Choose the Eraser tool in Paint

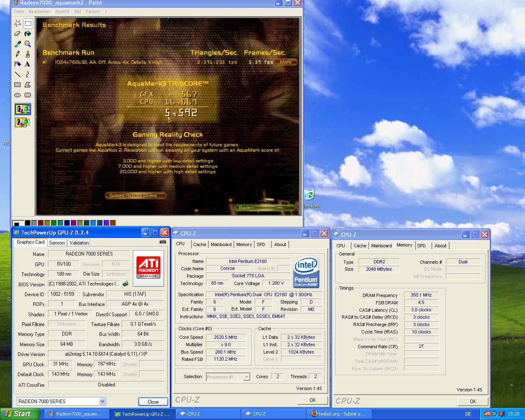pyautogui.click(x=18, y=33)
